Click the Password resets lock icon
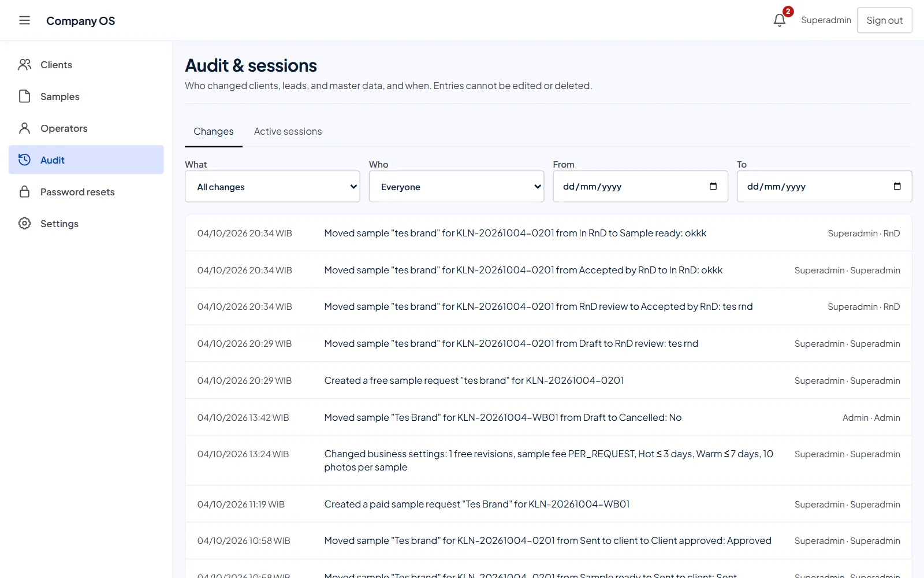Screen dimensions: 924x578 [x=24, y=191]
